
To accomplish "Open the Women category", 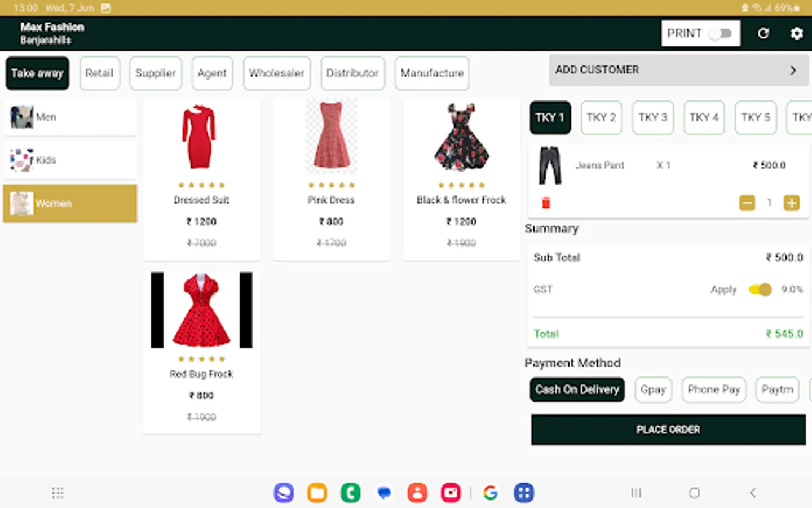I will (x=70, y=203).
